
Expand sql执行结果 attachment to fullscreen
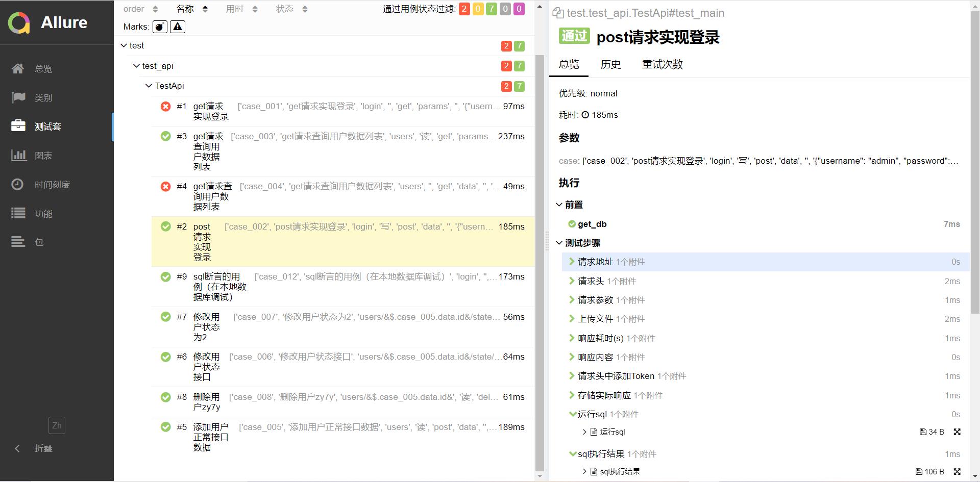tap(957, 472)
